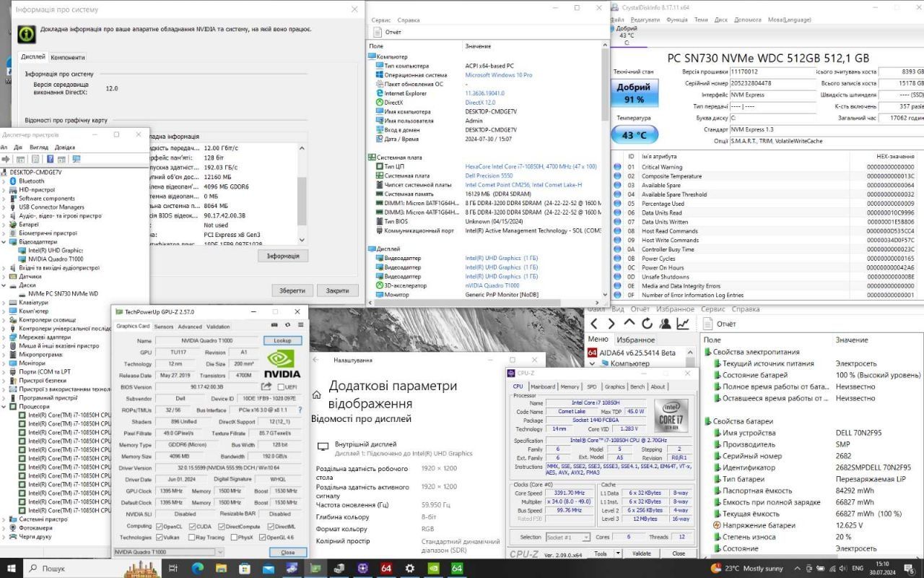Toggle OpenGL 4.6 checkbox in GPU-Z

pos(263,537)
